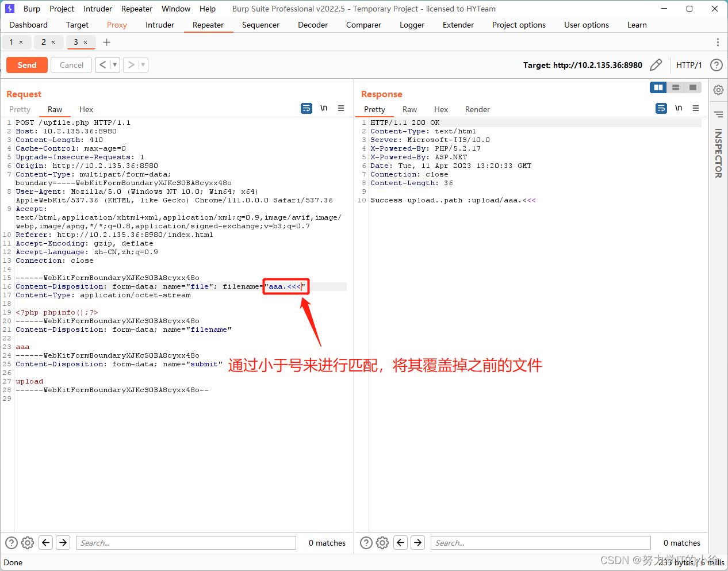Switch to the Logger tab
The image size is (728, 571).
click(412, 25)
